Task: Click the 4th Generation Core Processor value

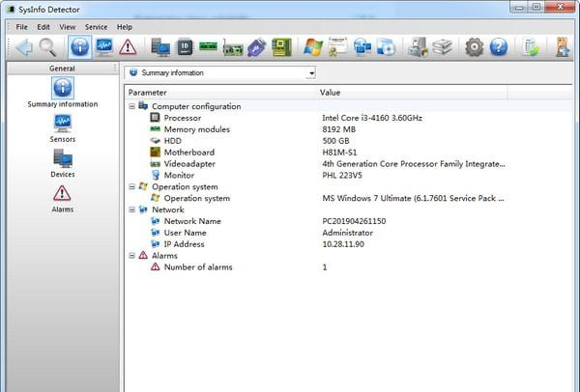Action: click(x=413, y=164)
